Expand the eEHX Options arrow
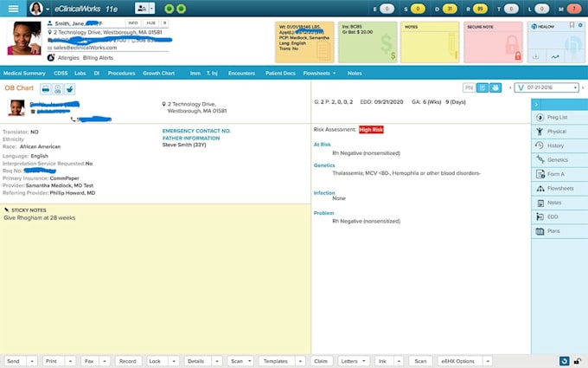Image resolution: width=588 pixels, height=368 pixels. tap(488, 361)
